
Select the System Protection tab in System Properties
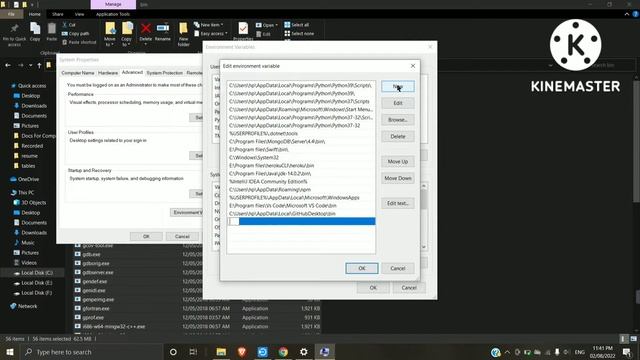pyautogui.click(x=164, y=73)
